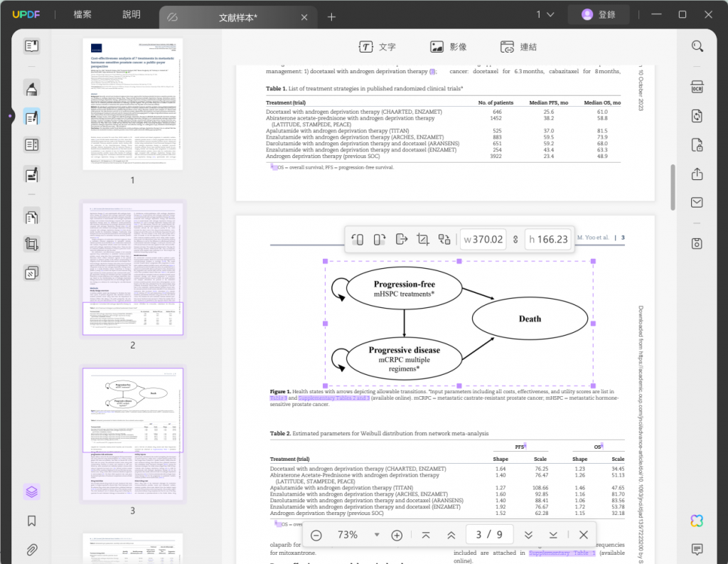This screenshot has width=728, height=564.
Task: Zoom in with the plus button
Action: click(x=397, y=536)
